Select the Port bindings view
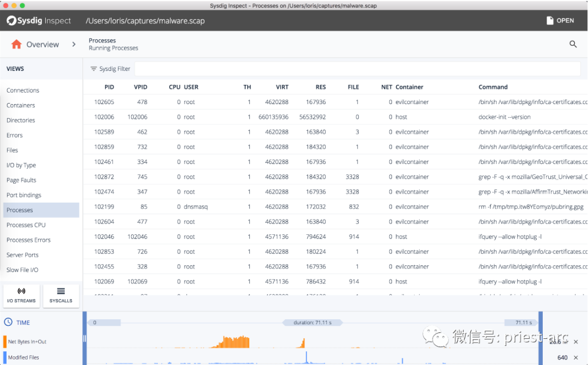Image resolution: width=588 pixels, height=365 pixels. click(x=23, y=195)
